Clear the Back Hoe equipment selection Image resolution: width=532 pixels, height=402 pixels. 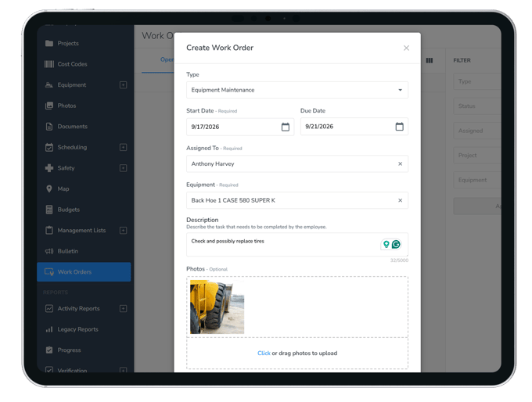tap(400, 200)
